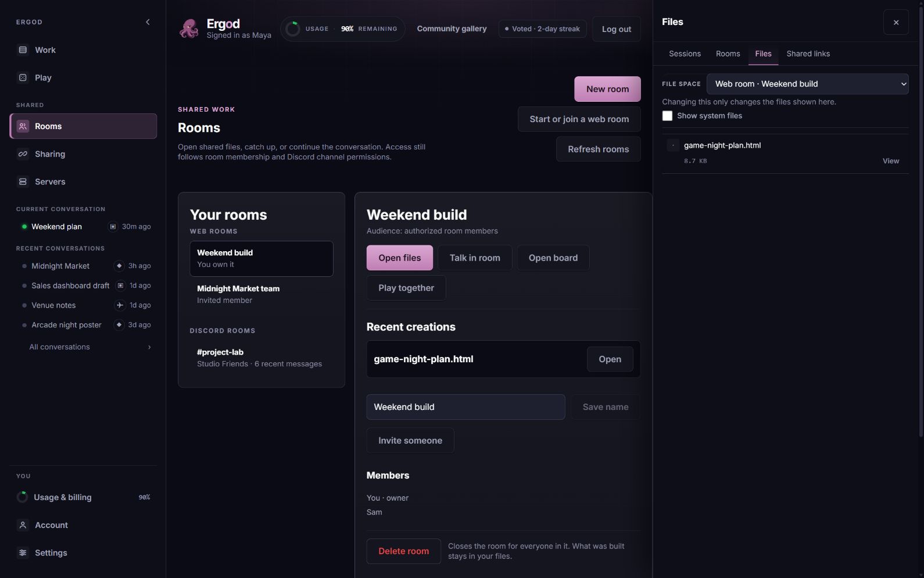Click the Play sidebar icon
924x578 pixels.
(23, 78)
